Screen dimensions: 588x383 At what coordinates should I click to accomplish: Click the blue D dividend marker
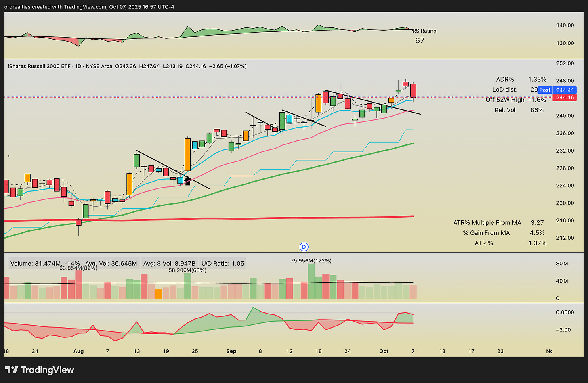pyautogui.click(x=304, y=247)
